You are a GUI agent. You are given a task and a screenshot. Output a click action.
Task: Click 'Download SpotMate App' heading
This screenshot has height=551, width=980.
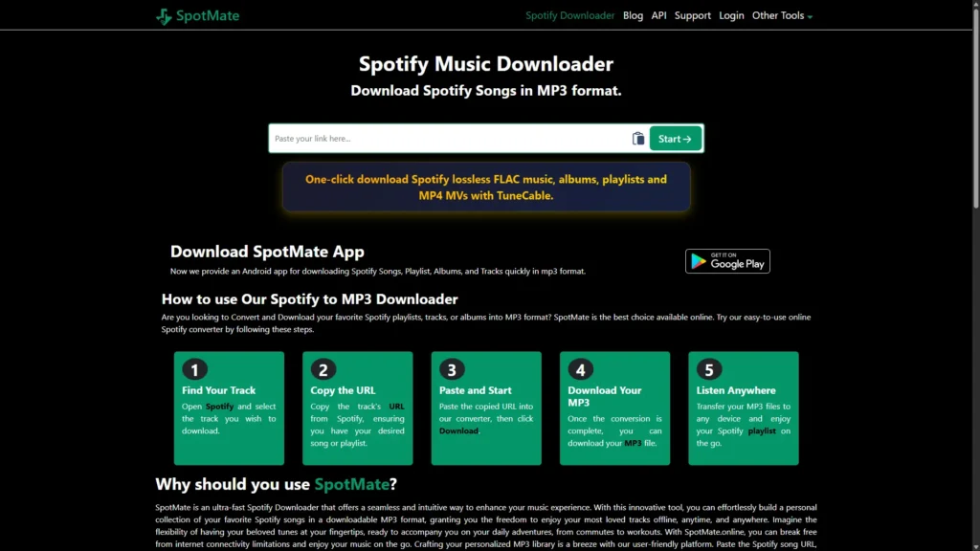(267, 252)
